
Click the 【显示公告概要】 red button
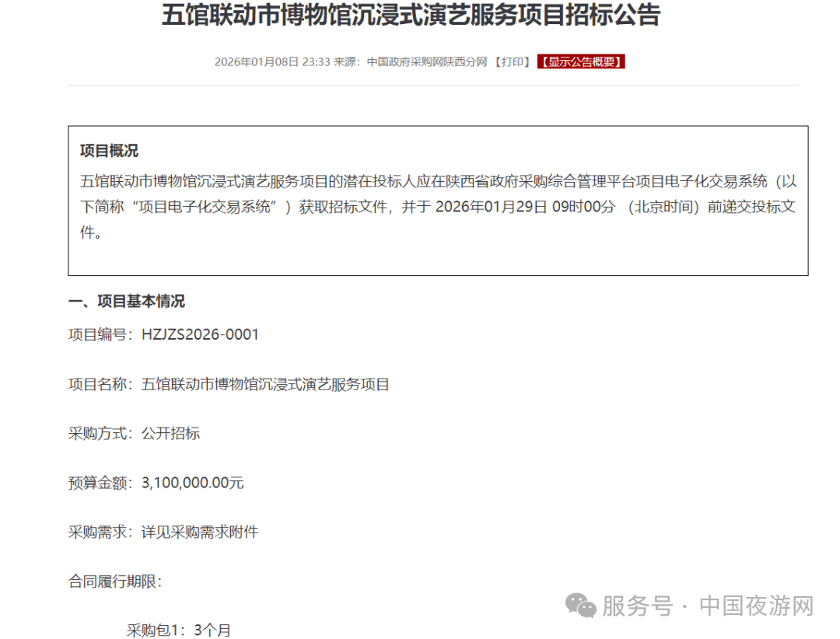583,61
